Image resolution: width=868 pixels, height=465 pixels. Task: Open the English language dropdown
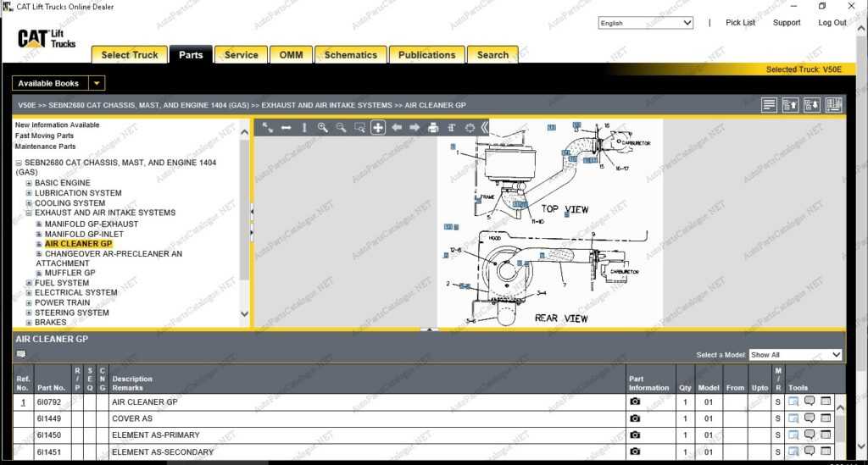(646, 23)
